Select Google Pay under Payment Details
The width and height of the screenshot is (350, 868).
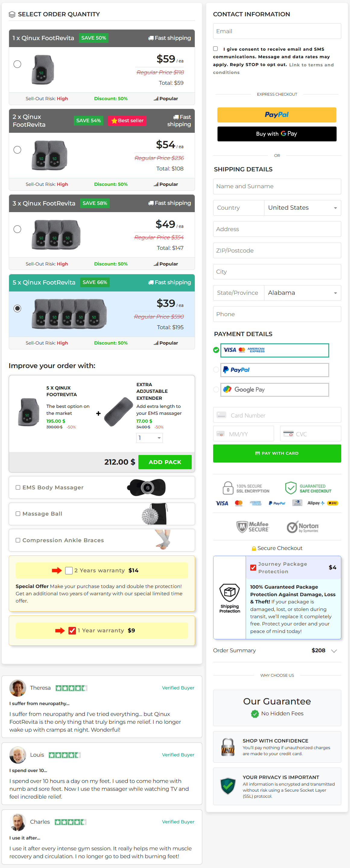click(216, 389)
